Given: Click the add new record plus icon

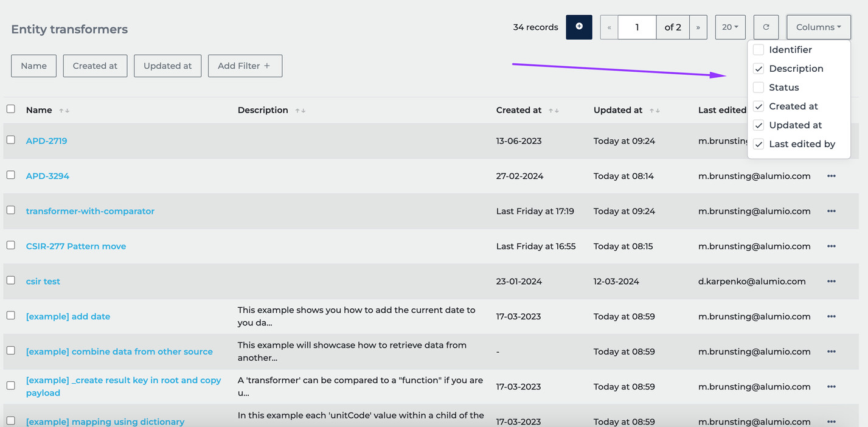Looking at the screenshot, I should pos(578,27).
